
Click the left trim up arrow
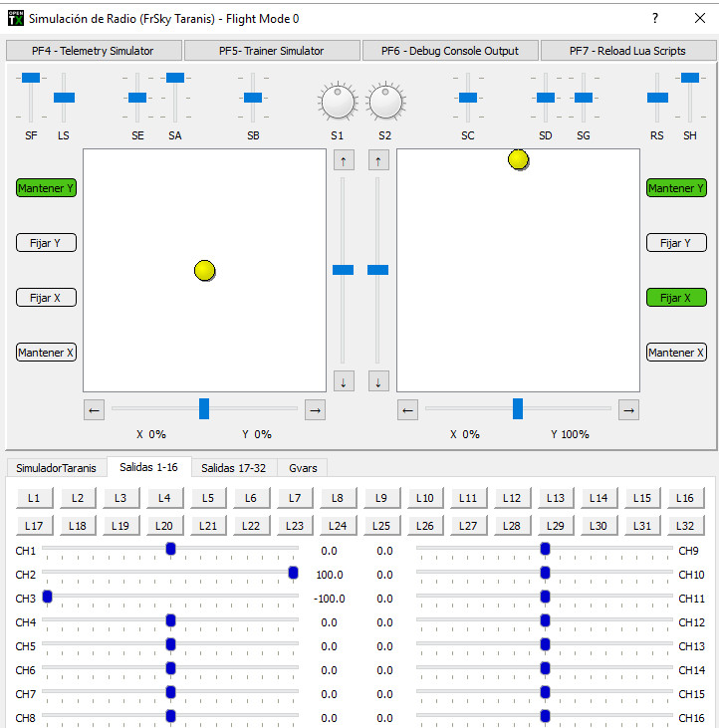344,160
